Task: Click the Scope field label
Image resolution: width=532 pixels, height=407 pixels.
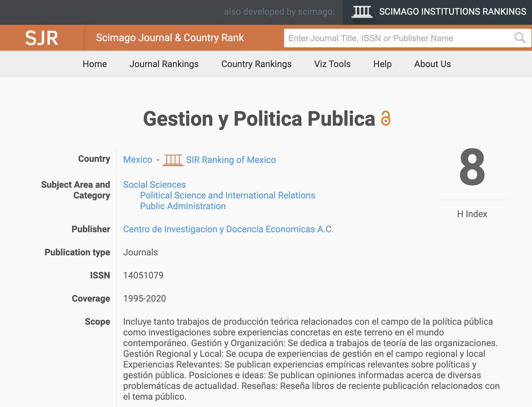Action: [98, 321]
